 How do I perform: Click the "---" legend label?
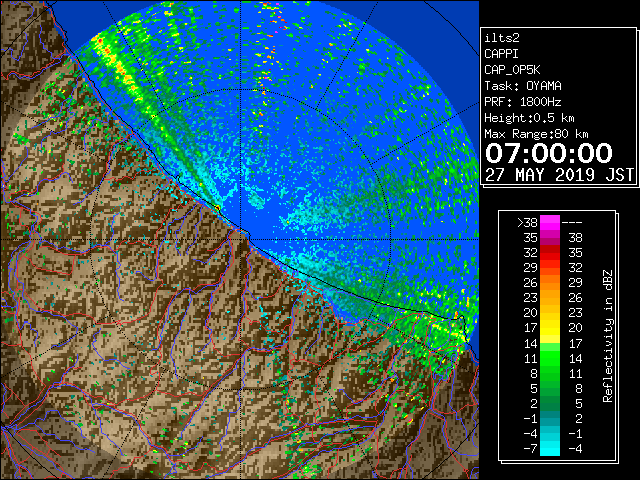tap(572, 222)
